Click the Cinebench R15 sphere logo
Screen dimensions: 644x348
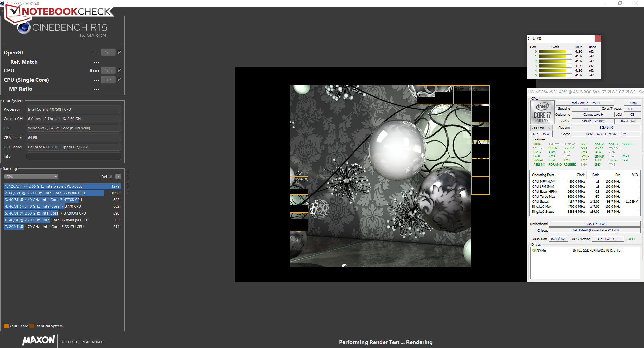click(24, 28)
